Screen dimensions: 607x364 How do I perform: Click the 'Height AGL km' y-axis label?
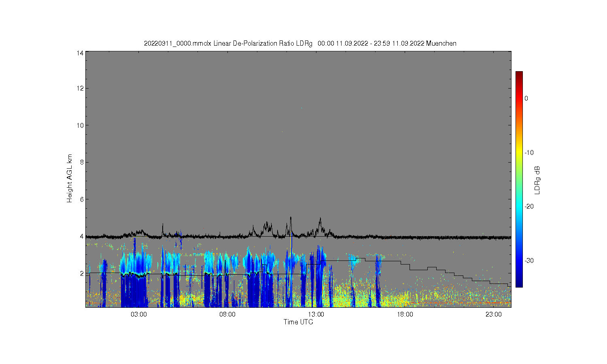[x=70, y=178]
